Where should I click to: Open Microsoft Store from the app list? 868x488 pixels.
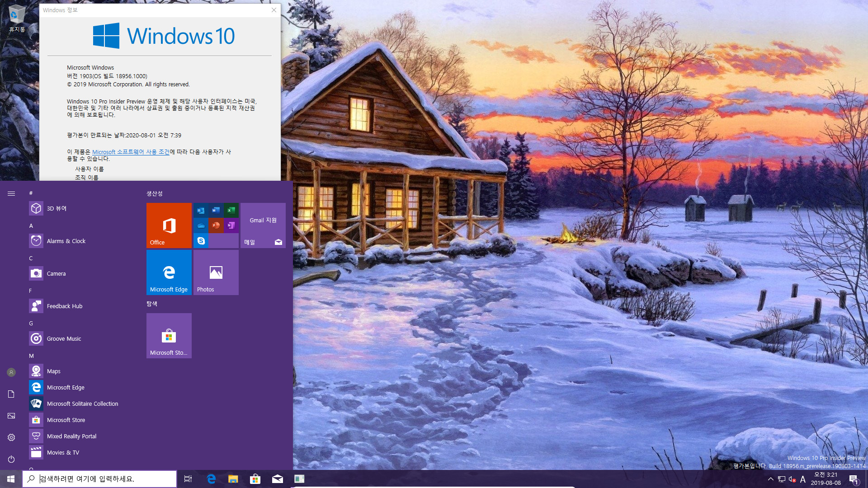(x=83, y=420)
